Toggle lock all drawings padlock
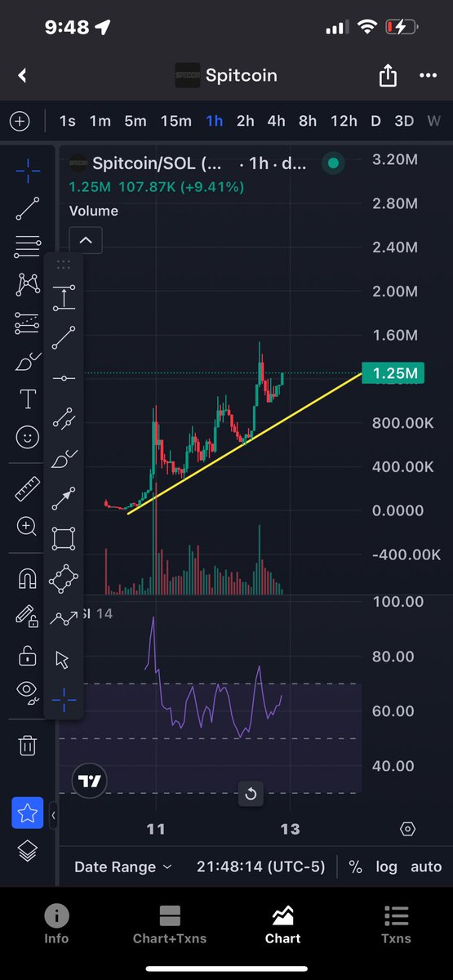Viewport: 453px width, 980px height. [x=28, y=655]
